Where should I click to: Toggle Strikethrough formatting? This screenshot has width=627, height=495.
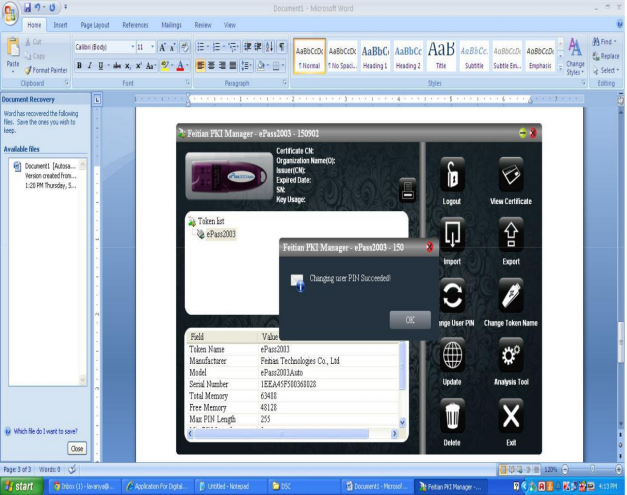[x=117, y=66]
